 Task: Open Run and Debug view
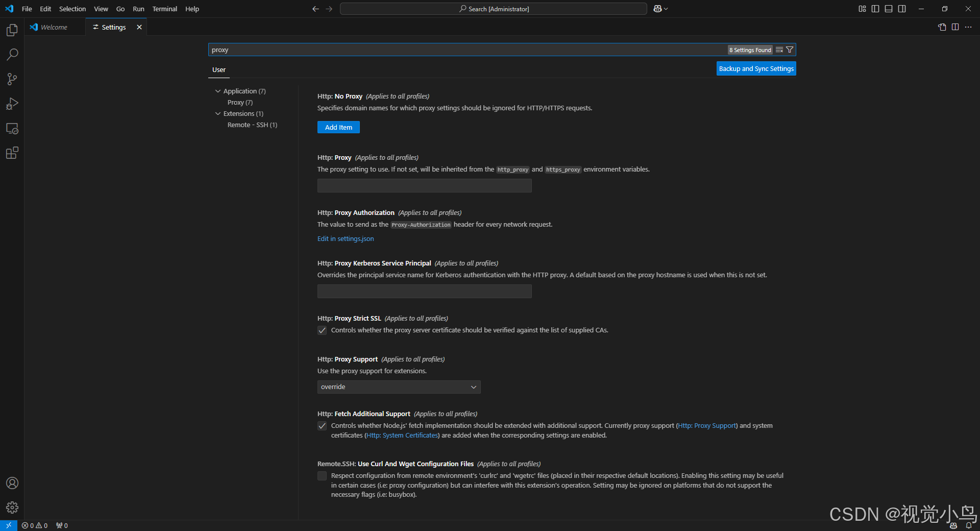click(12, 104)
